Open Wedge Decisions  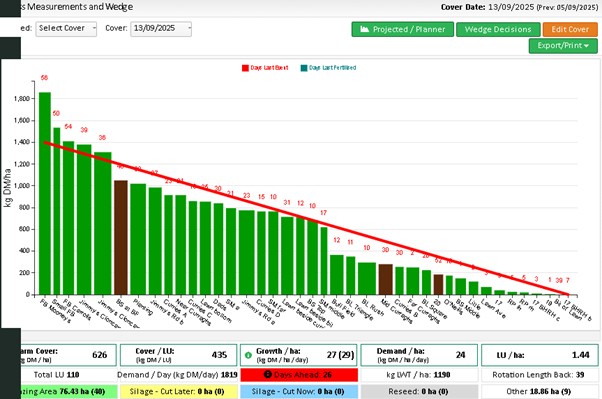(x=498, y=29)
